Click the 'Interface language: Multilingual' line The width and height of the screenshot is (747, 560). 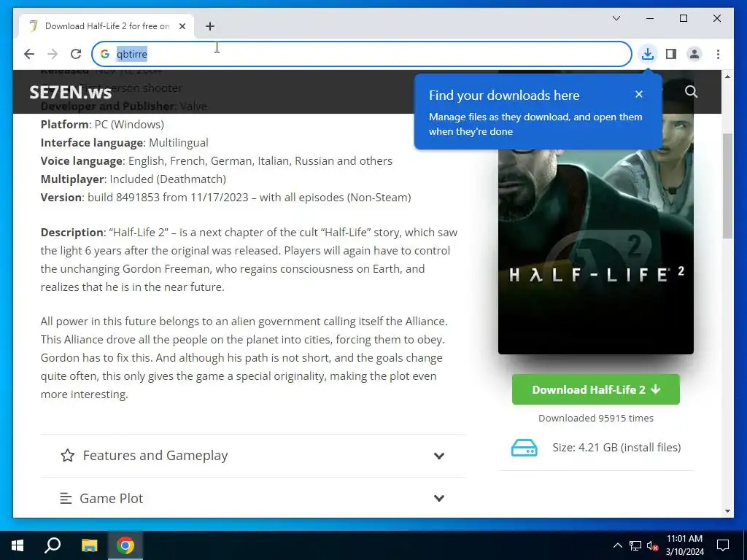124,143
